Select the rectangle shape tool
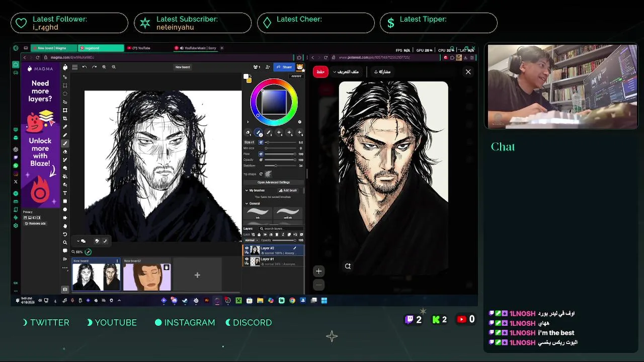644x362 pixels. click(65, 201)
